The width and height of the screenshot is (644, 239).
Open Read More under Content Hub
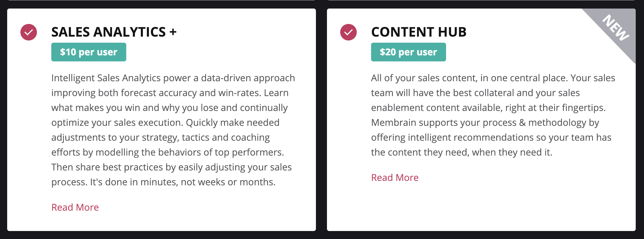point(395,178)
